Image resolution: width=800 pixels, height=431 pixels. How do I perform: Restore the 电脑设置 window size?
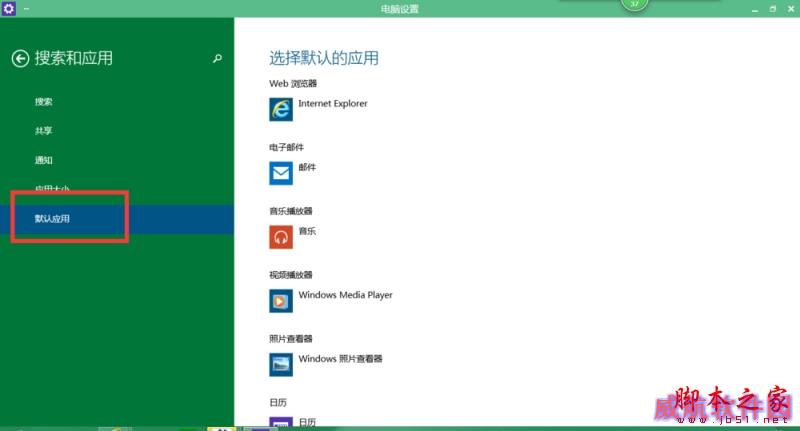772,9
